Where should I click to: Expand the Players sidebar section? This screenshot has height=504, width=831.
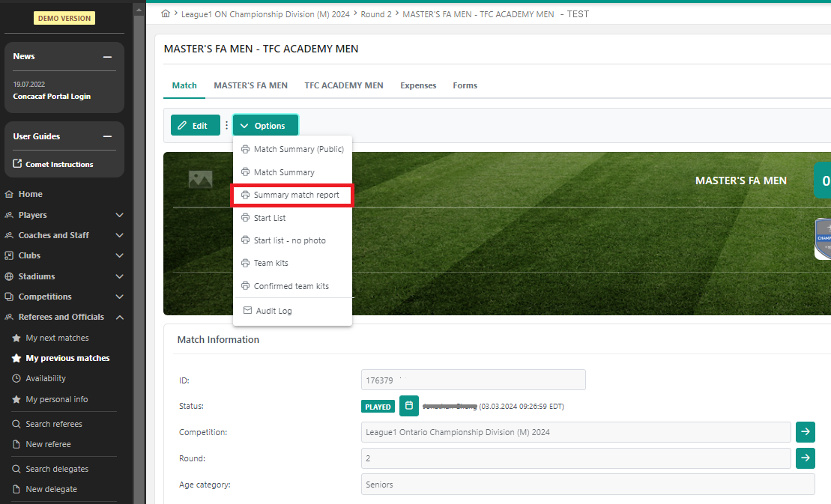point(119,215)
